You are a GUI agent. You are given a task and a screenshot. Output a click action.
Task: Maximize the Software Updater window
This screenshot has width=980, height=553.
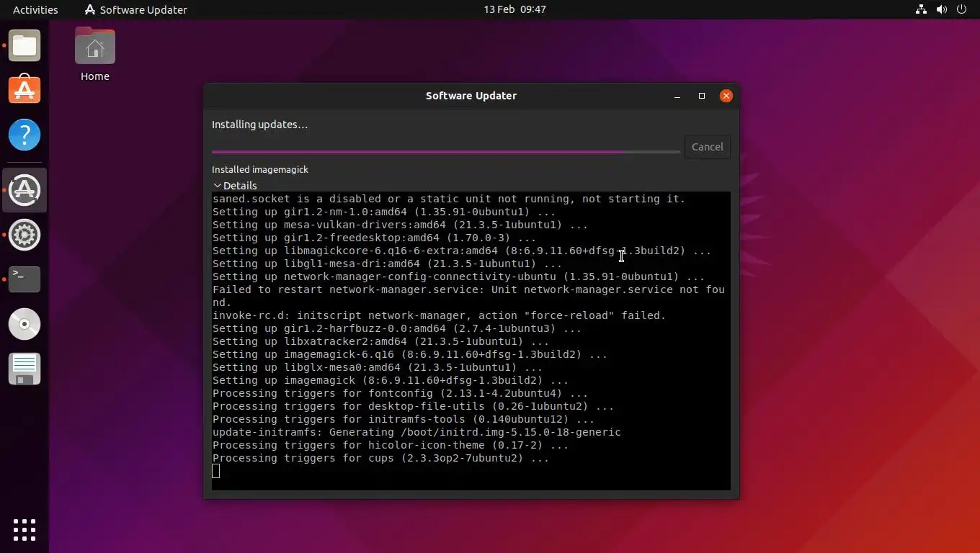pyautogui.click(x=702, y=96)
